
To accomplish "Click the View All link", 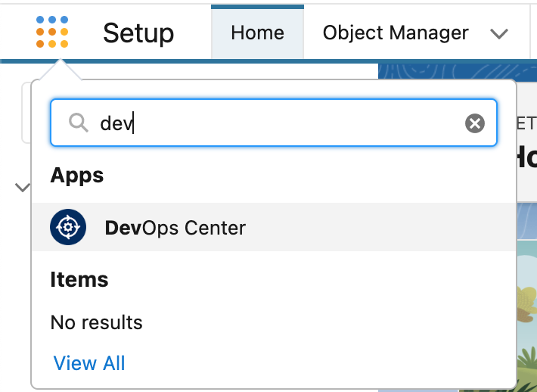I will pos(89,363).
